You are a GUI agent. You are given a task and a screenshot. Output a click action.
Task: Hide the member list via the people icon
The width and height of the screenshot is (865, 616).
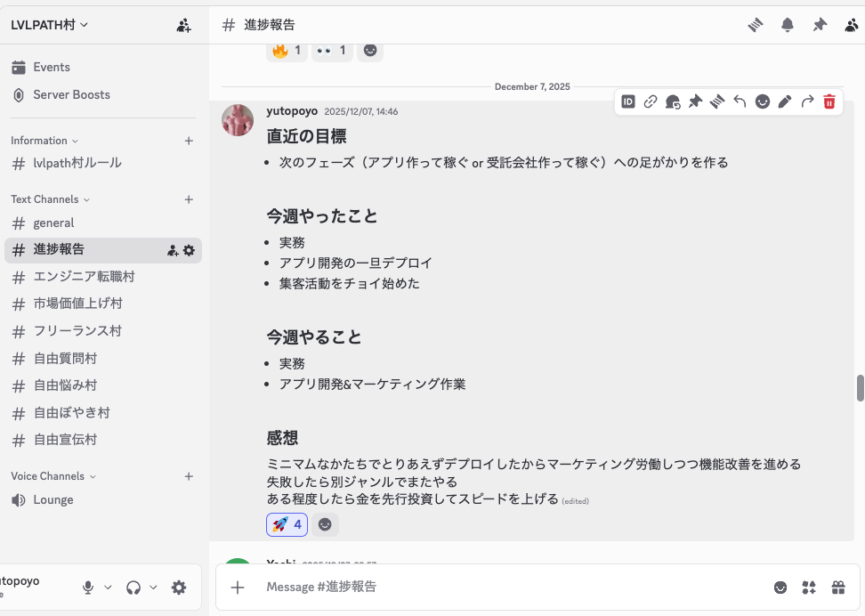pos(851,25)
